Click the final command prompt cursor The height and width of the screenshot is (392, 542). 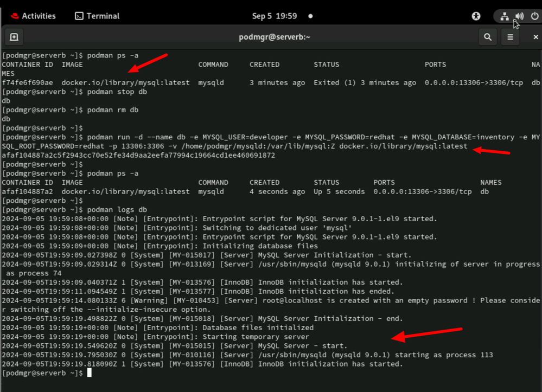pyautogui.click(x=90, y=373)
